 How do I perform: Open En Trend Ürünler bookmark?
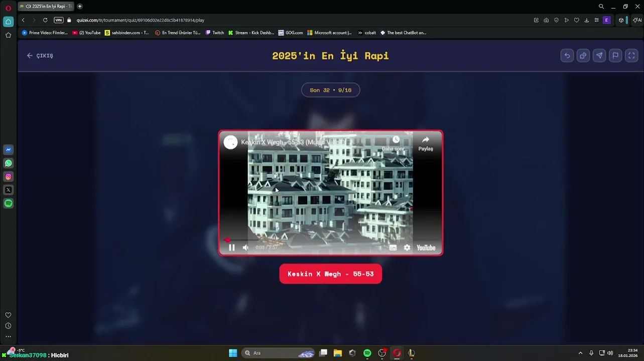click(x=178, y=33)
